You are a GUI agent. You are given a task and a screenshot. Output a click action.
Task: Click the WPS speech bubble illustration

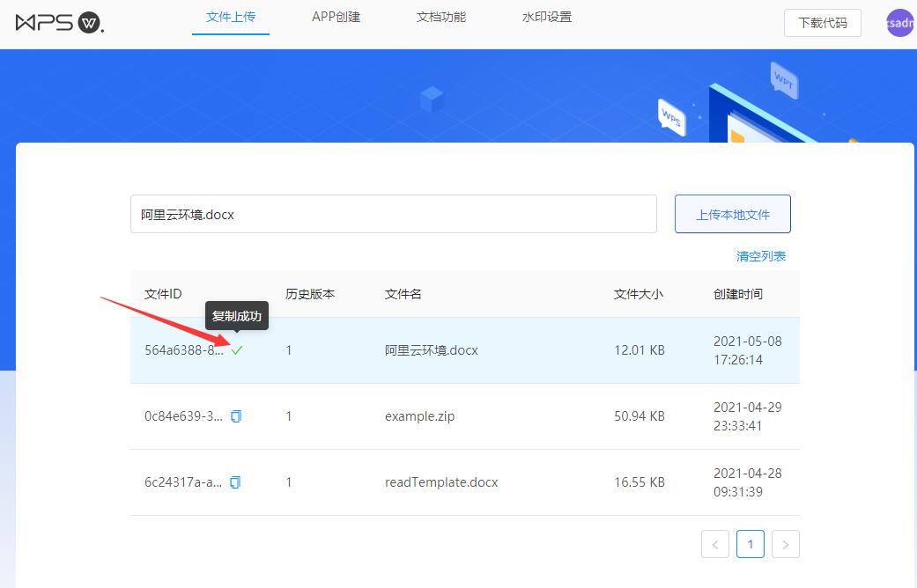671,117
